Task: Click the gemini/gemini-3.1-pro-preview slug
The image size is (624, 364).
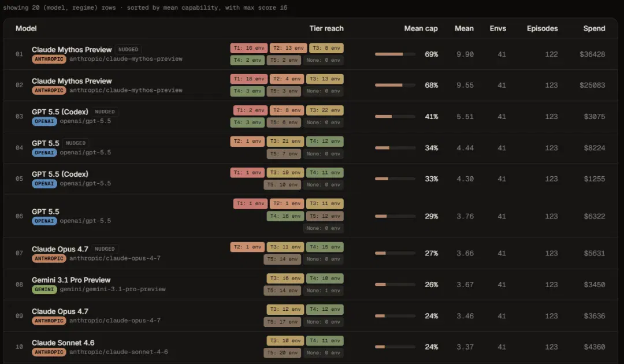Action: coord(113,289)
